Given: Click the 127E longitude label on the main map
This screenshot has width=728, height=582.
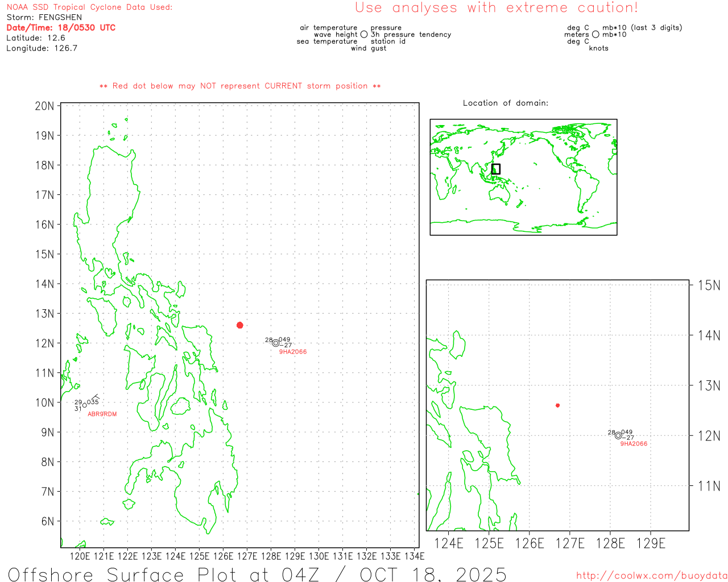Looking at the screenshot, I should coord(247,556).
